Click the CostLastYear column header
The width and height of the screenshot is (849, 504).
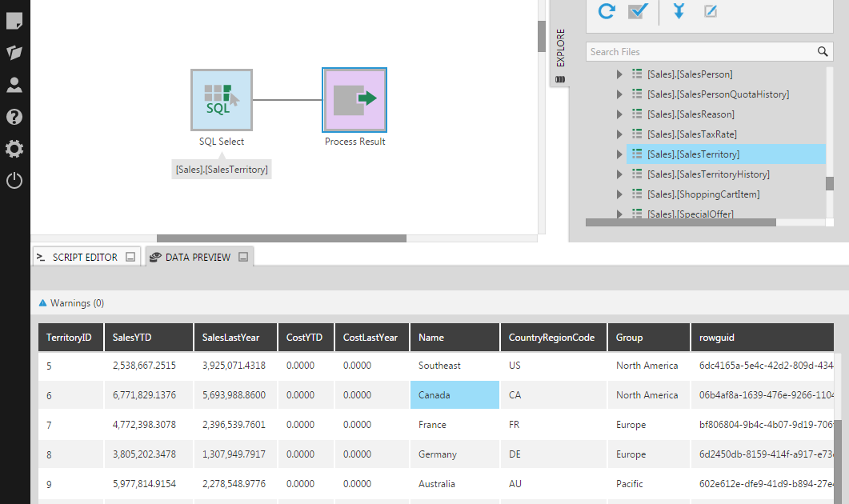point(372,338)
